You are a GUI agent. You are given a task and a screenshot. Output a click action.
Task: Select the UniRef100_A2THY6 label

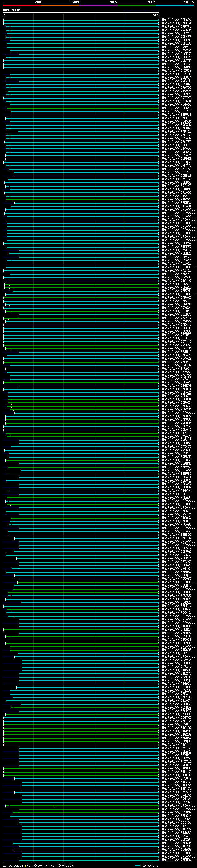pyautogui.click(x=177, y=311)
